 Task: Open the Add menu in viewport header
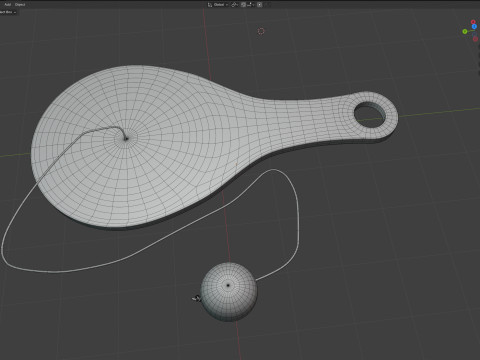[8, 5]
